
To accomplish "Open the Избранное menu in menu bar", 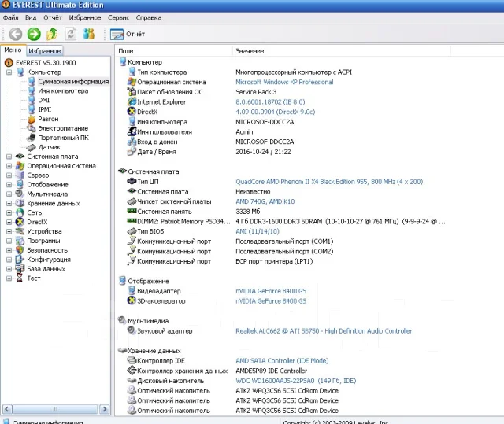I will click(x=85, y=17).
